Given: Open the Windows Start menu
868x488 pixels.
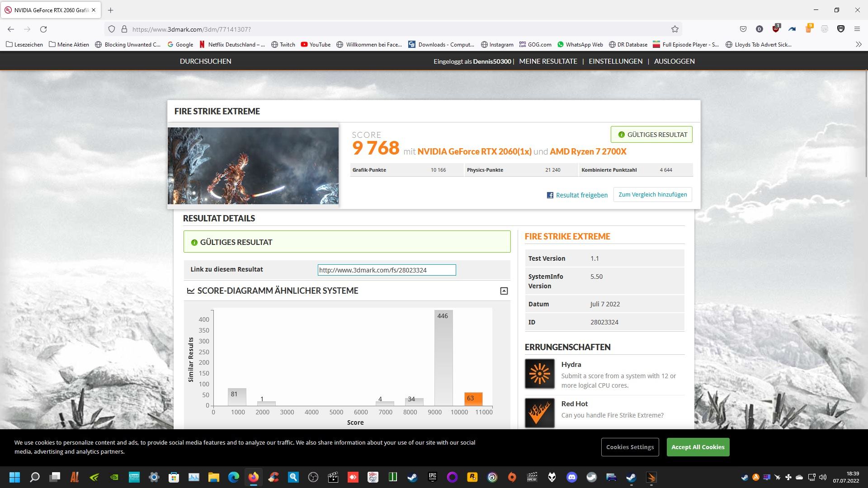Looking at the screenshot, I should 14,477.
